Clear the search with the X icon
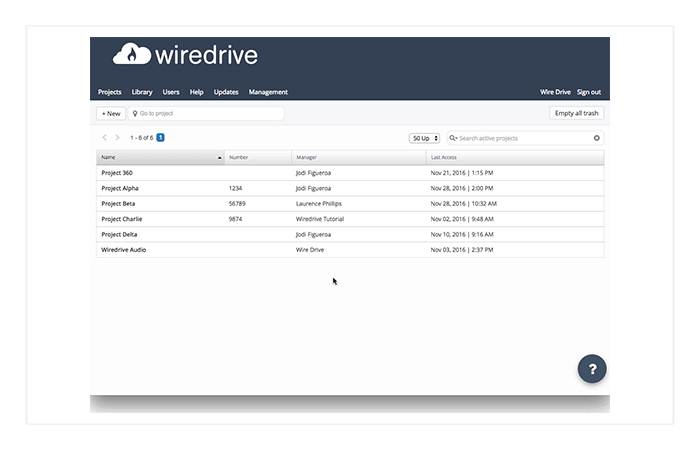700x450 pixels. [597, 138]
